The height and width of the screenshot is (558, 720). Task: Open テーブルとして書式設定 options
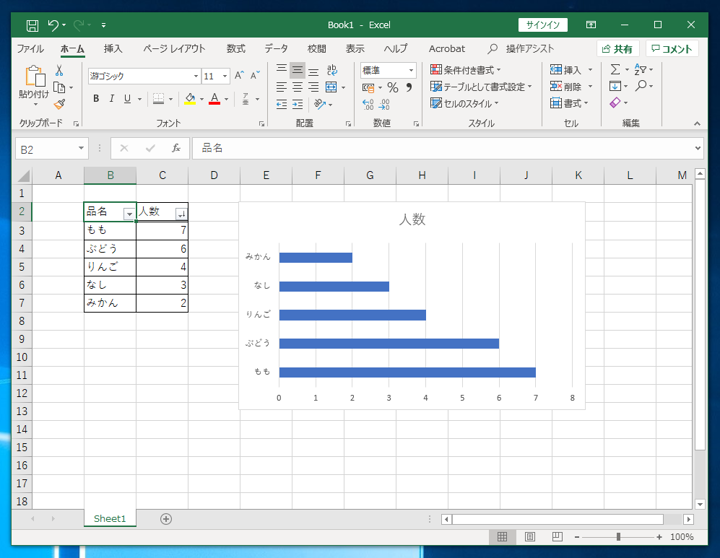pyautogui.click(x=481, y=87)
